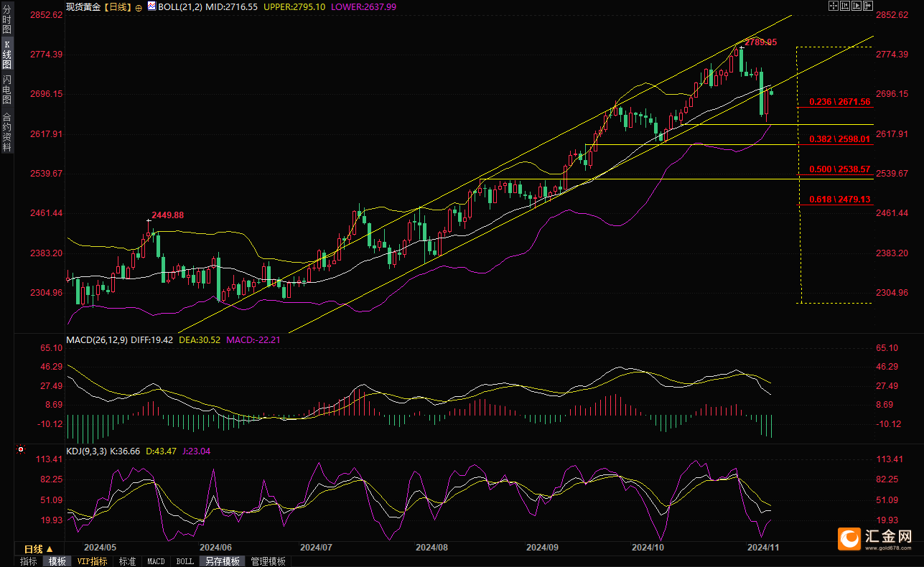
Task: Select the K线图 sidebar tab
Action: point(7,55)
